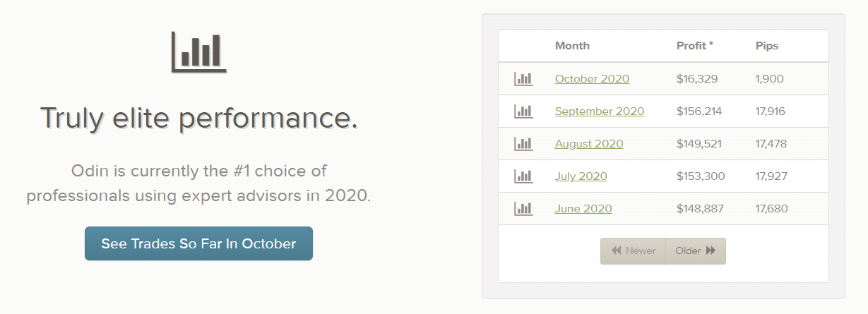Click the Truly elite performance heading
The width and height of the screenshot is (868, 314).
[x=198, y=118]
